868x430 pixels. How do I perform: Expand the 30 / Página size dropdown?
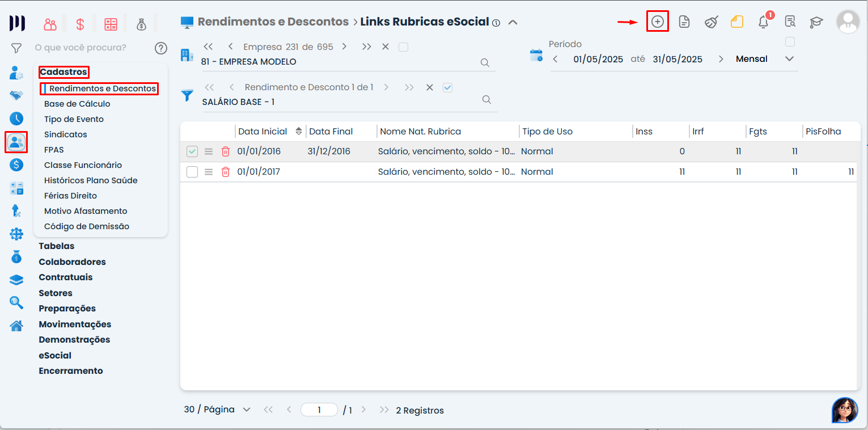[x=246, y=410]
